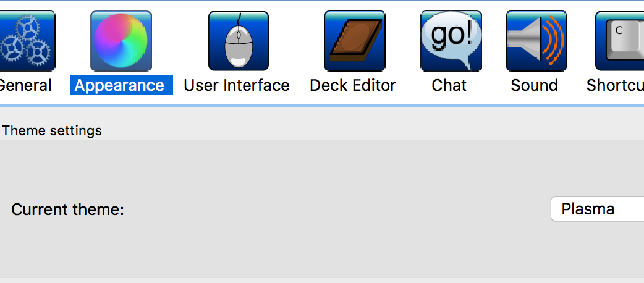Open the Shortcuts text label
This screenshot has height=283, width=644.
point(615,85)
